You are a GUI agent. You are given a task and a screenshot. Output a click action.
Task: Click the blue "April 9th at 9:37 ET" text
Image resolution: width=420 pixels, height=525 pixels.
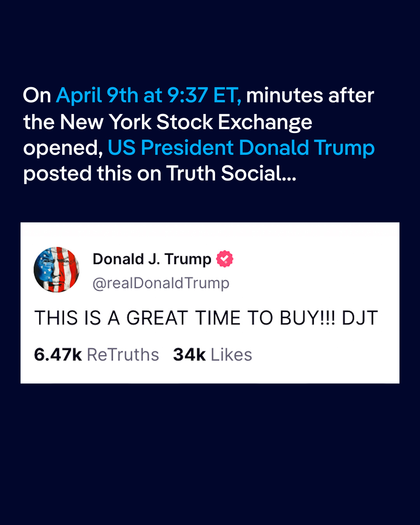149,96
